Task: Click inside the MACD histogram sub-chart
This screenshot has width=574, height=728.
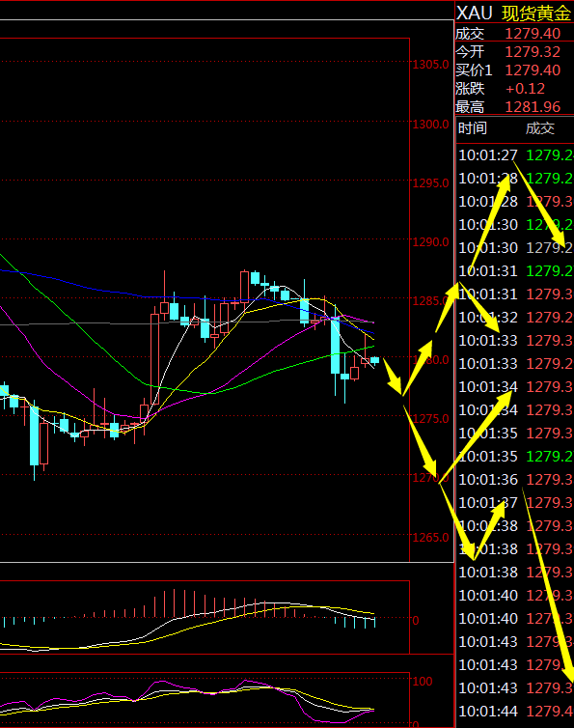Action: pos(205,617)
